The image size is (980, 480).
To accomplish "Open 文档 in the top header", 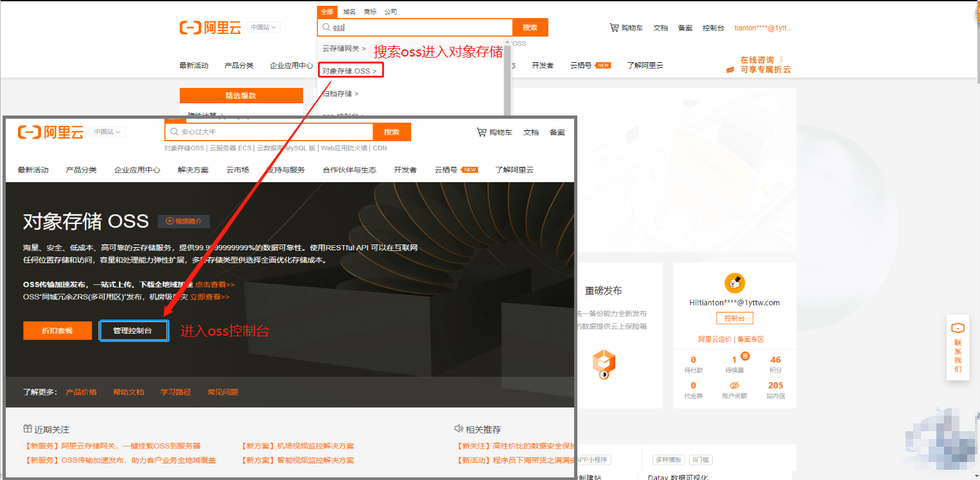I will click(x=661, y=28).
